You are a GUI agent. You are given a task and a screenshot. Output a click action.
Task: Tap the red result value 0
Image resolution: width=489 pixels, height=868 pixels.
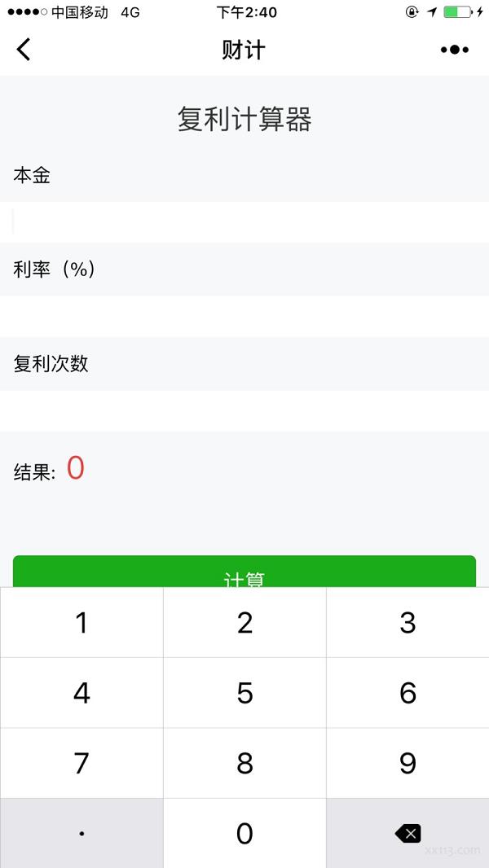coord(76,467)
